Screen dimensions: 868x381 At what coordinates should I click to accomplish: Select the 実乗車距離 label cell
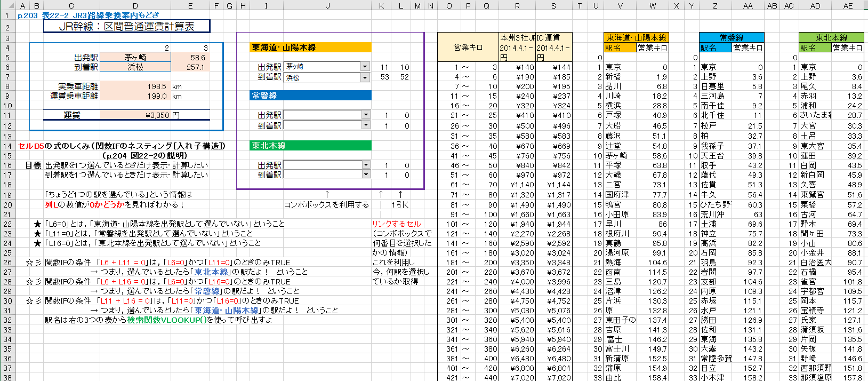coord(72,86)
